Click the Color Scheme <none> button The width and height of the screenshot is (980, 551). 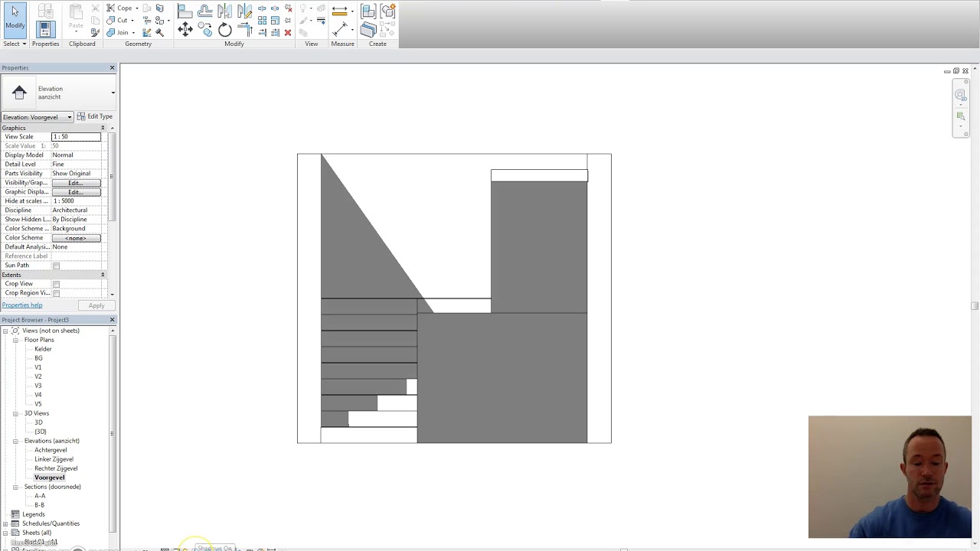point(75,238)
